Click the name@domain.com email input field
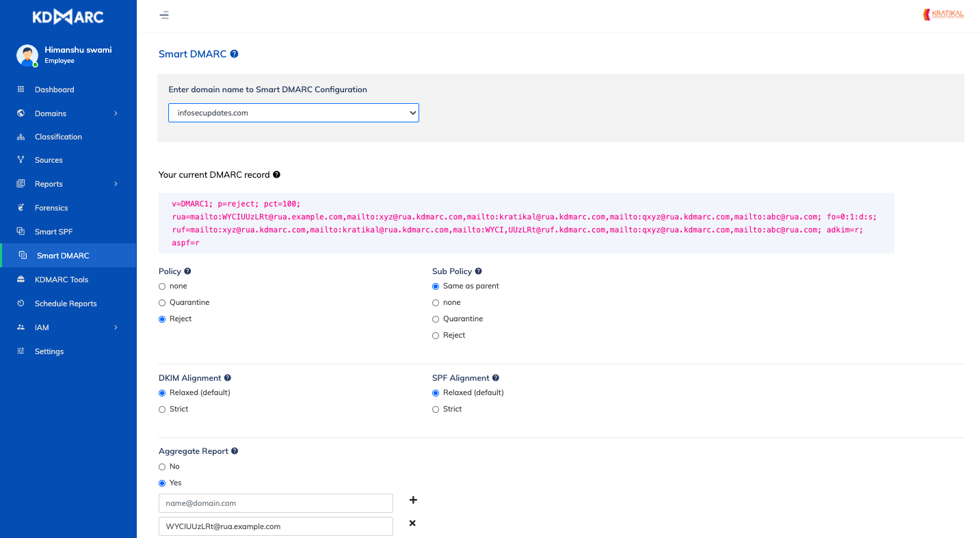Viewport: 980px width, 538px height. 276,503
